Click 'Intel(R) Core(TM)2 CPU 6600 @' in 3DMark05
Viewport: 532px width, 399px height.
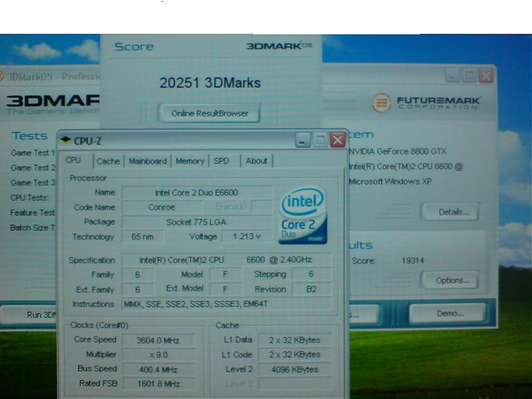coord(406,166)
